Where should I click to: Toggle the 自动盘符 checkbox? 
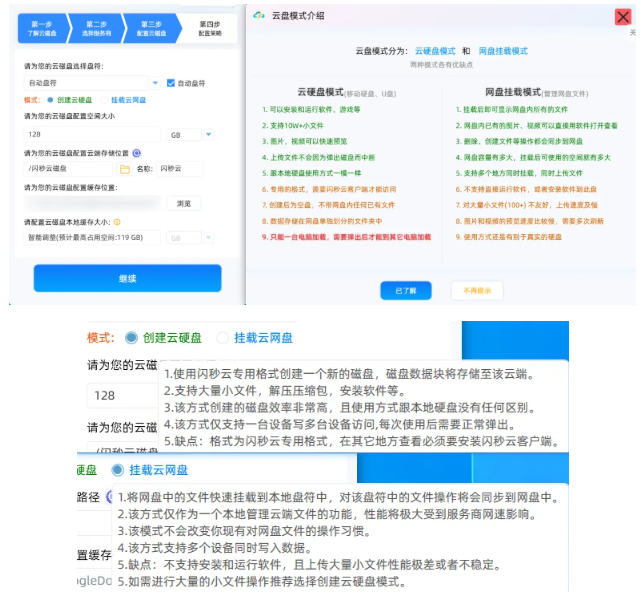[x=171, y=82]
